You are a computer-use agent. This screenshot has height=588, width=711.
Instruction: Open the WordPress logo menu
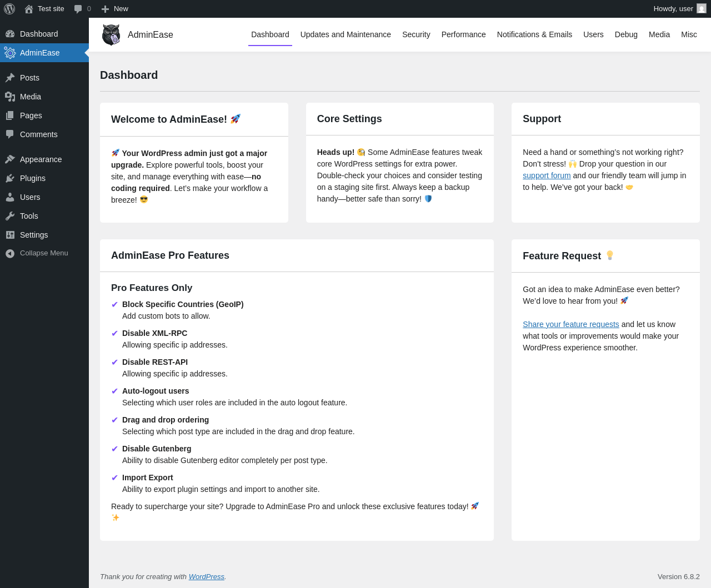(9, 9)
